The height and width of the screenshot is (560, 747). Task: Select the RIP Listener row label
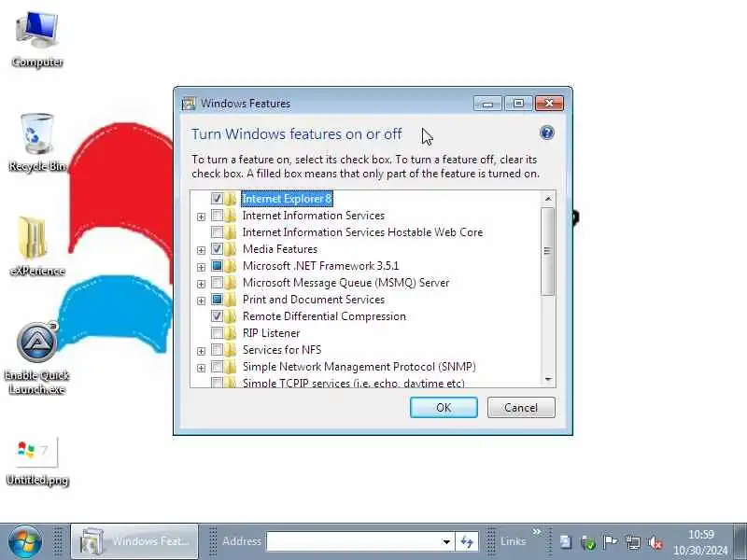[271, 333]
